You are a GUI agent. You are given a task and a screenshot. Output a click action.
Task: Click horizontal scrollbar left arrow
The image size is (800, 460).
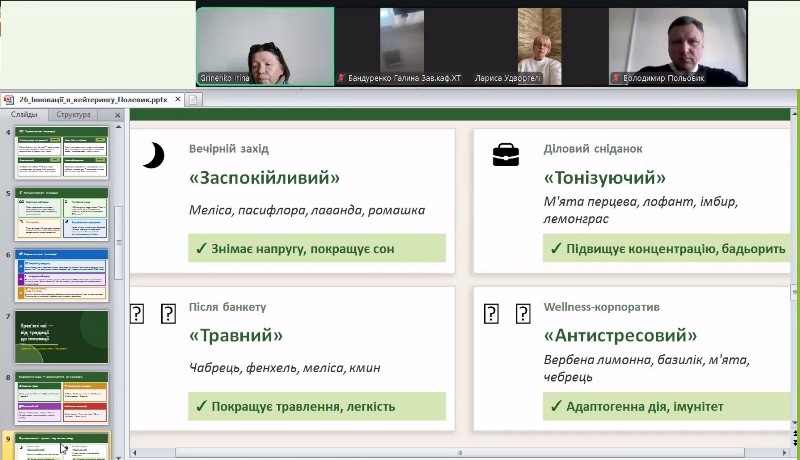[135, 452]
